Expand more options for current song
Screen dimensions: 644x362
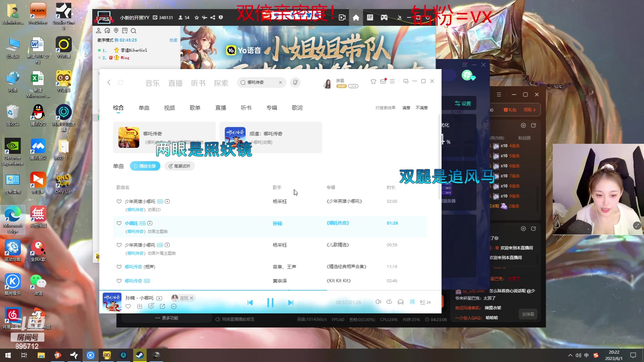174,306
